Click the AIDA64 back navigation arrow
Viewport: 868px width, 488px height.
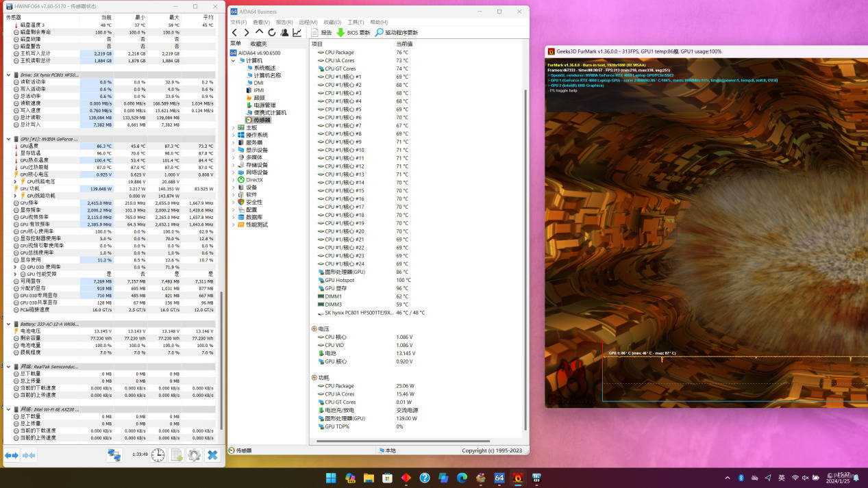234,32
